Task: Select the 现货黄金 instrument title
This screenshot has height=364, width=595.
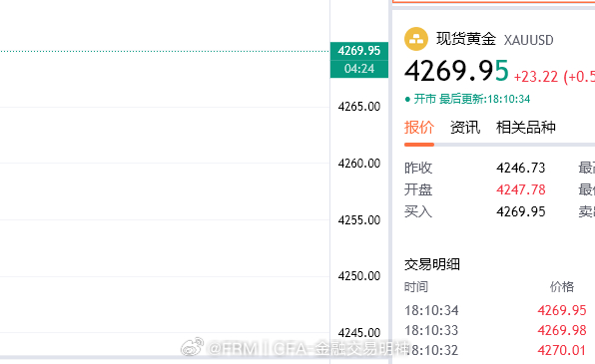Action: pyautogui.click(x=466, y=39)
